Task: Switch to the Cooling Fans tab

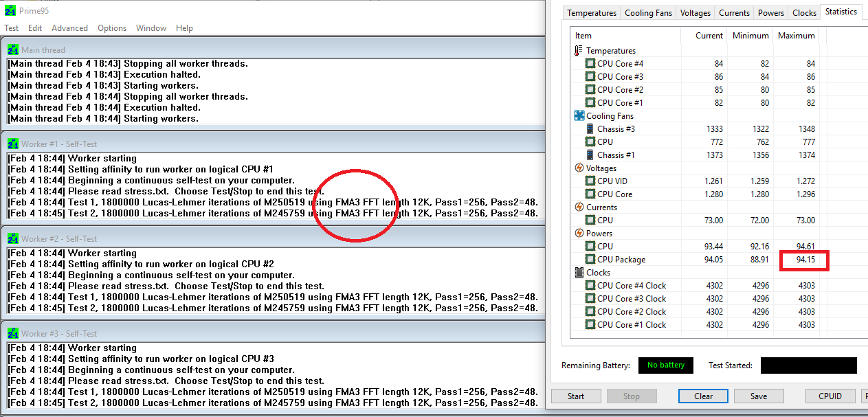Action: (648, 13)
